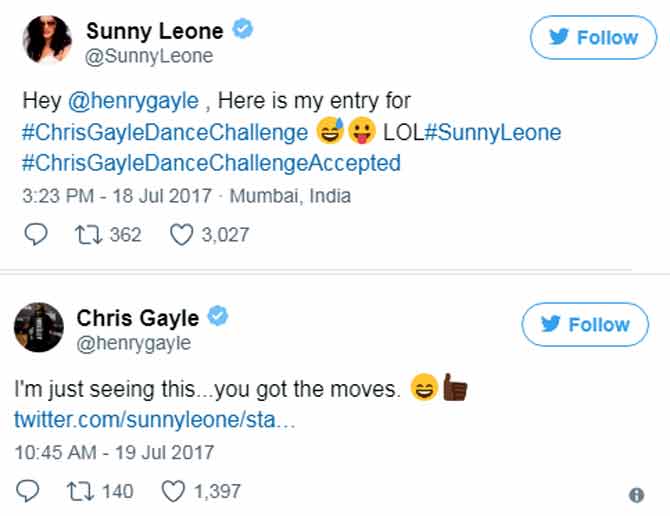Image resolution: width=670 pixels, height=516 pixels.
Task: Click Sunny Leone's verified badge
Action: (x=242, y=31)
